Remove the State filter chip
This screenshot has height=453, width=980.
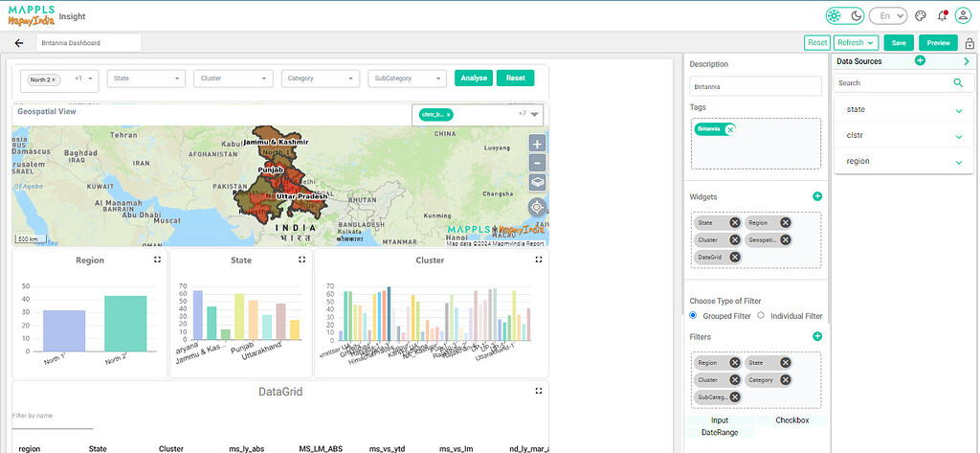click(785, 363)
